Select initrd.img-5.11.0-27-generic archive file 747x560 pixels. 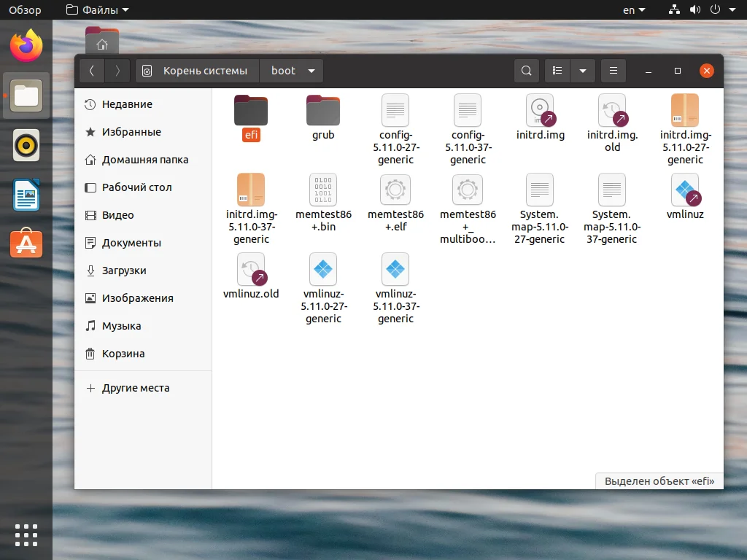685,111
